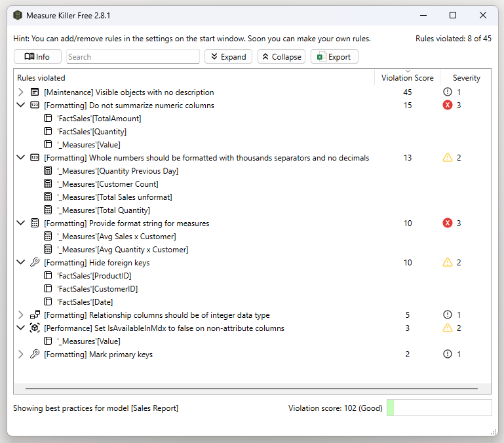Image resolution: width=504 pixels, height=443 pixels.
Task: Click column icon of 'FactSales'[Date]
Action: click(x=48, y=301)
